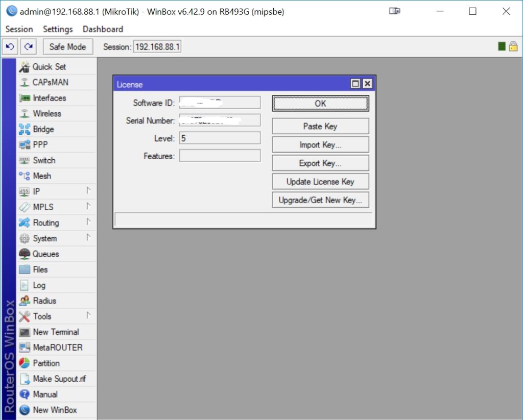Click the System gear icon
This screenshot has width=523, height=420.
(x=25, y=238)
